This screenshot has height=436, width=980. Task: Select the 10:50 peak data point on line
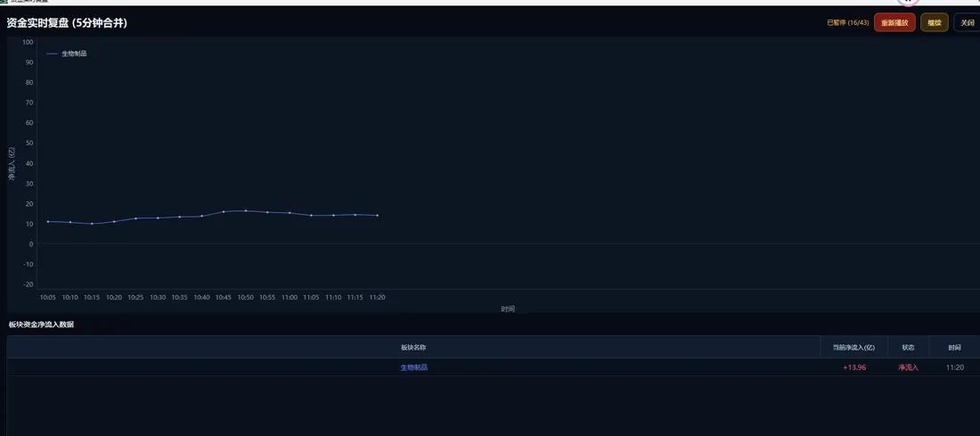tap(246, 210)
